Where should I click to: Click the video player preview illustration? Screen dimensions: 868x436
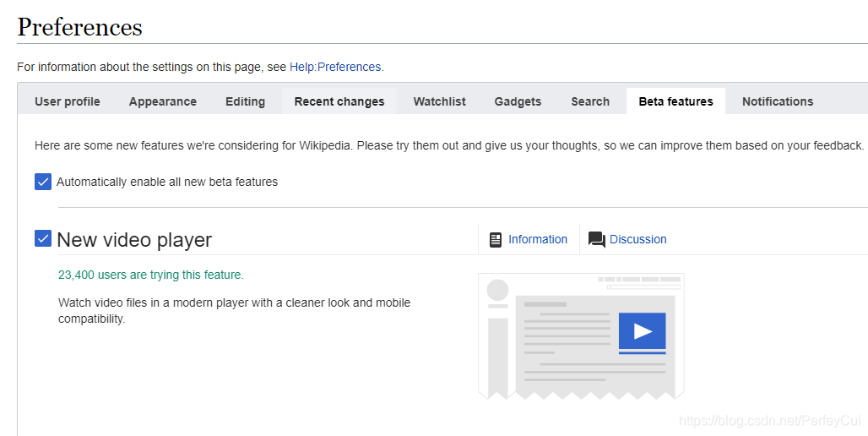click(x=581, y=336)
